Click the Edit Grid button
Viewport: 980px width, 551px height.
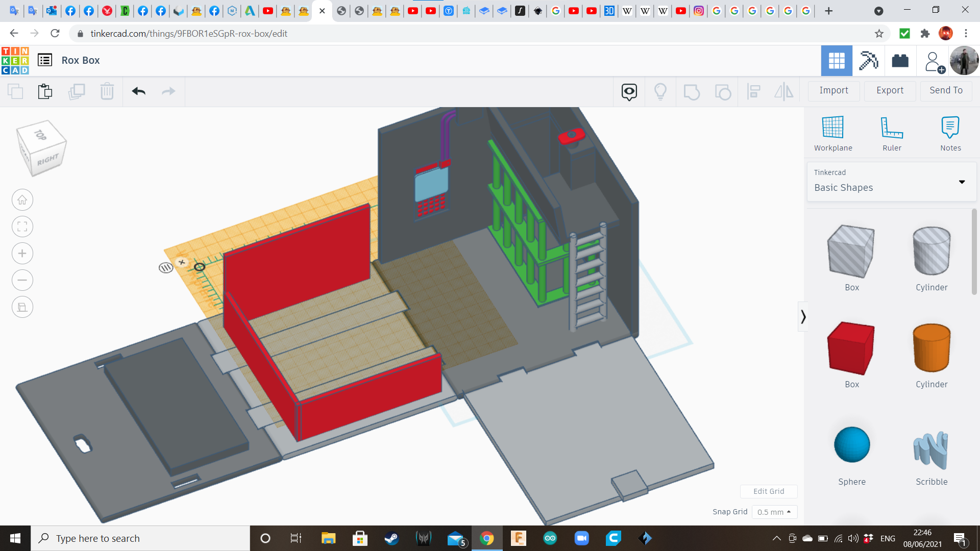point(768,491)
